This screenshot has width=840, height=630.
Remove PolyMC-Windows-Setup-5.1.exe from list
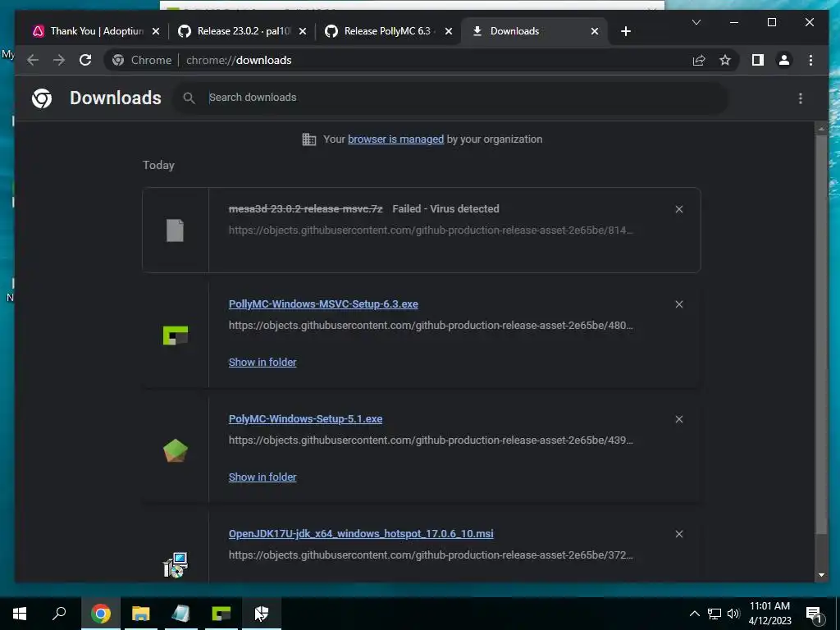tap(678, 419)
